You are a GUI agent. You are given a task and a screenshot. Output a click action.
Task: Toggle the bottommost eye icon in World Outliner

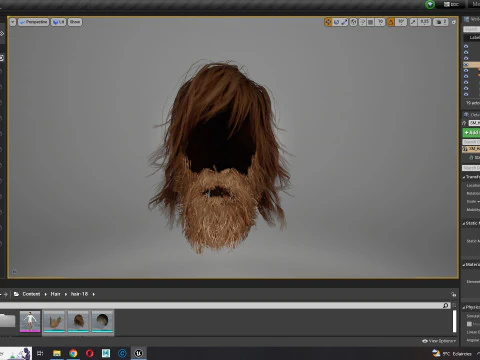(466, 94)
